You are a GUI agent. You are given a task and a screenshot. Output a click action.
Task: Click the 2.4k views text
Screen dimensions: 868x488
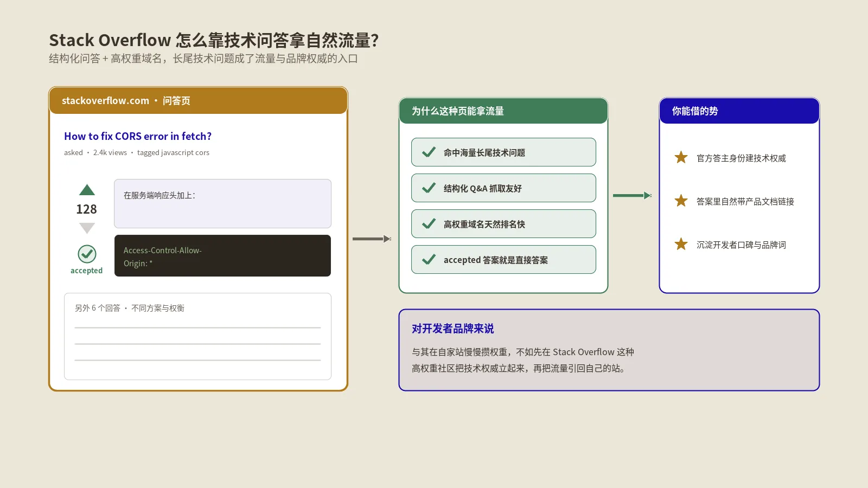coord(110,153)
